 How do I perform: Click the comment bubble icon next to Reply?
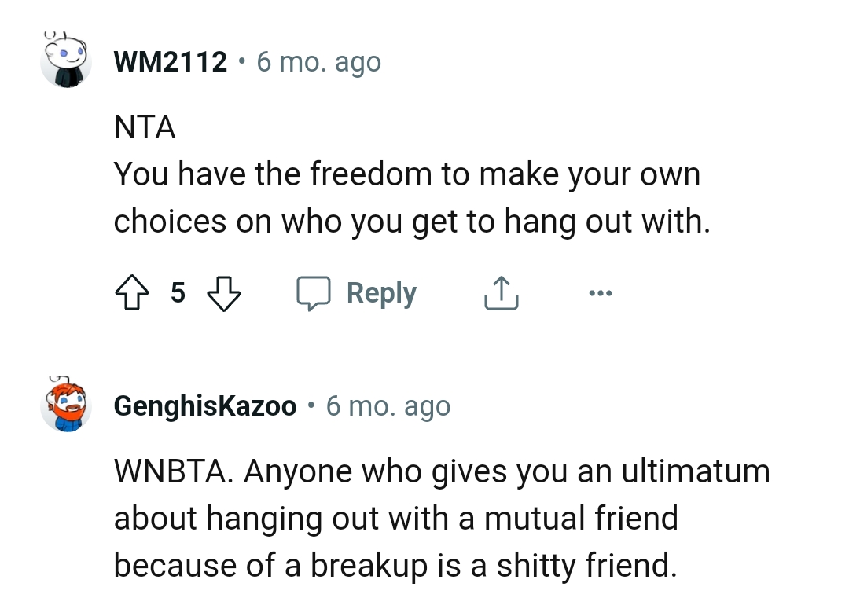click(314, 292)
